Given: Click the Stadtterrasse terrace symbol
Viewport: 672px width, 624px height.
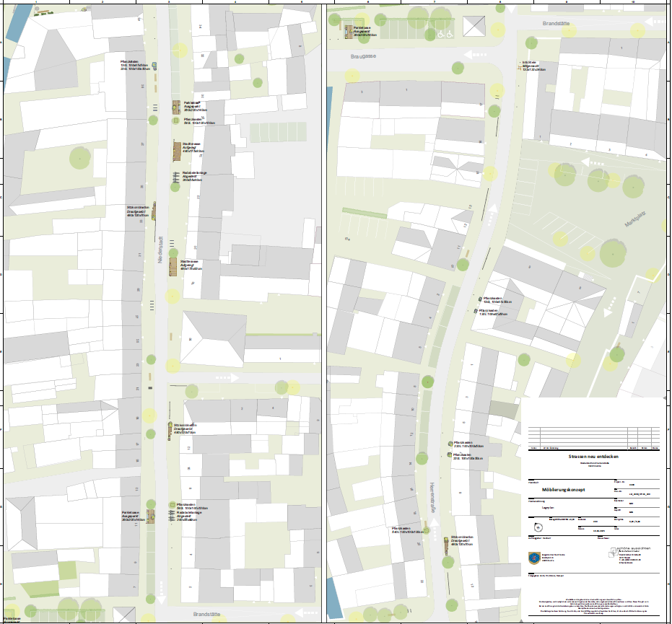Looking at the screenshot, I should pyautogui.click(x=177, y=151).
